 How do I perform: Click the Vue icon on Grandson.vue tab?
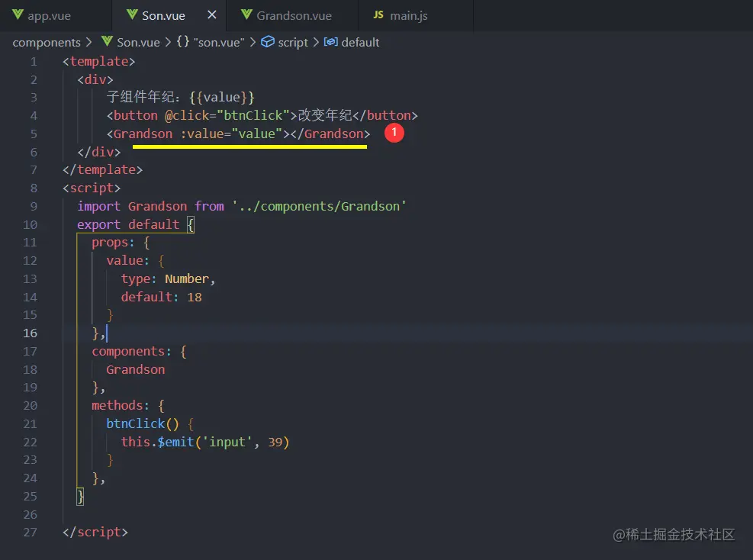pos(246,15)
